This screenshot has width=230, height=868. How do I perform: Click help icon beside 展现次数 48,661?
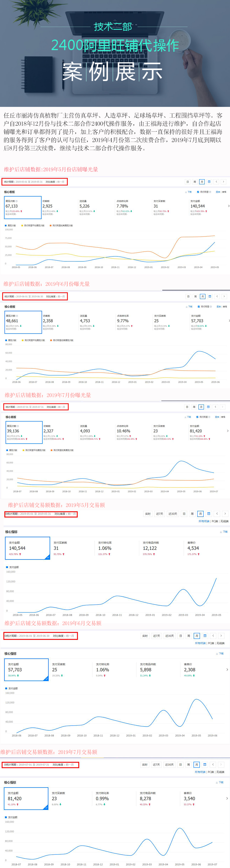[17, 316]
